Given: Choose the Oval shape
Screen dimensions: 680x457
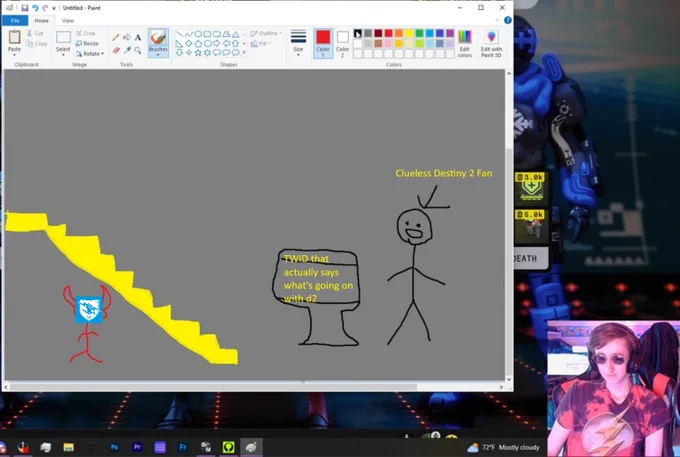Looking at the screenshot, I should click(198, 34).
